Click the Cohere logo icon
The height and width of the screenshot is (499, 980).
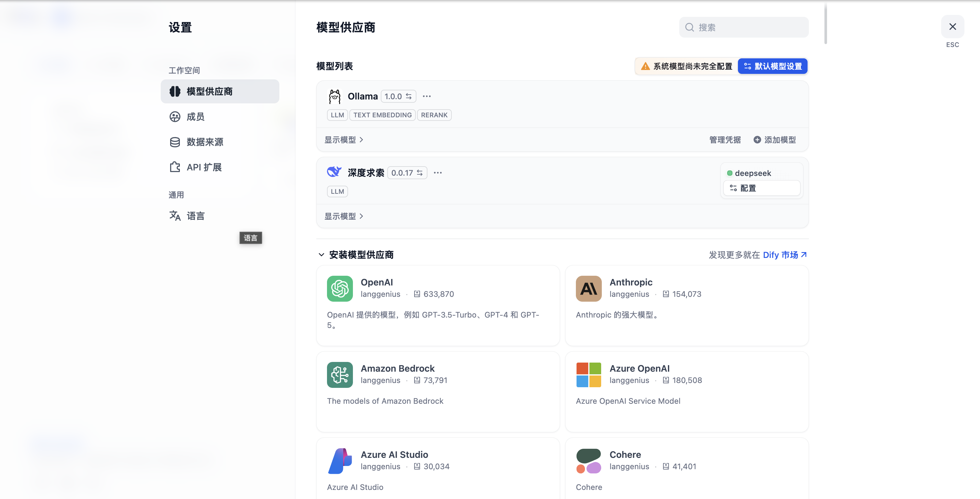point(589,461)
